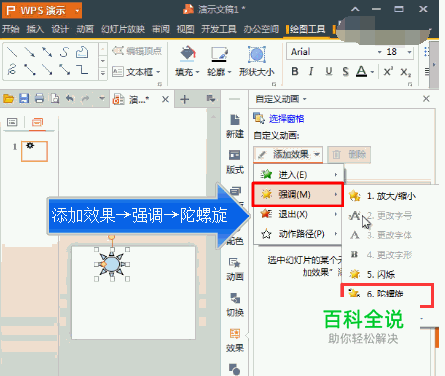Image resolution: width=445 pixels, height=376 pixels.
Task: Open the WPS 演示 application menu
Action: coord(42,11)
